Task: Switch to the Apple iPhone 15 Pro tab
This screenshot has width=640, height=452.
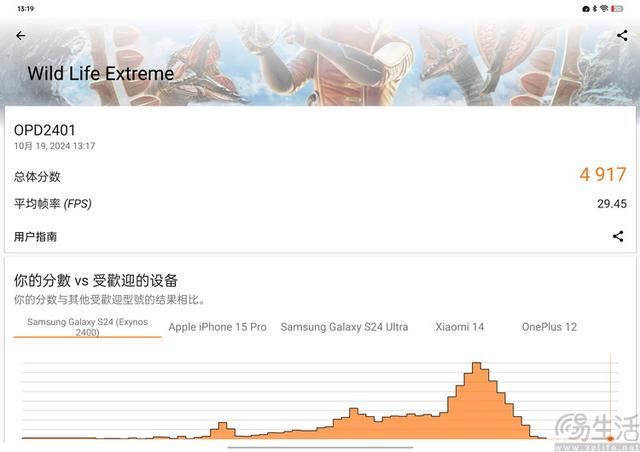Action: pyautogui.click(x=217, y=327)
